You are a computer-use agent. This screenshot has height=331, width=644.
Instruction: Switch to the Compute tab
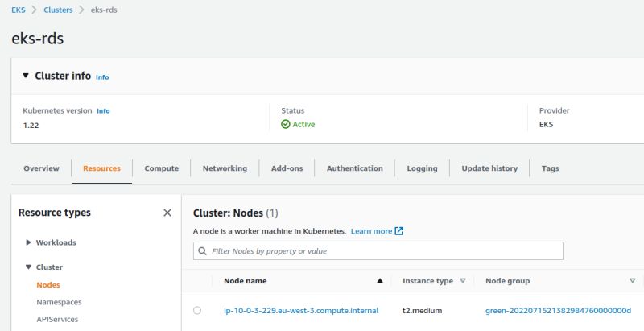[161, 168]
